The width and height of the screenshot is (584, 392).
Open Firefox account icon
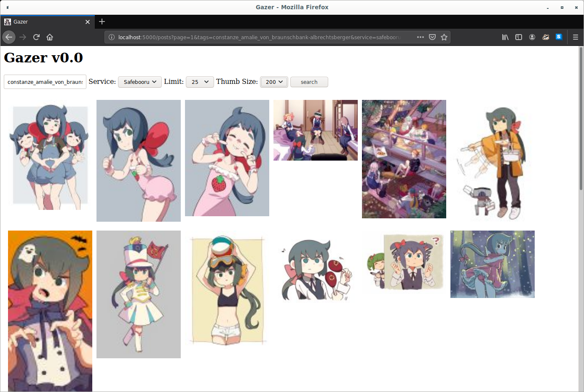[x=532, y=37]
